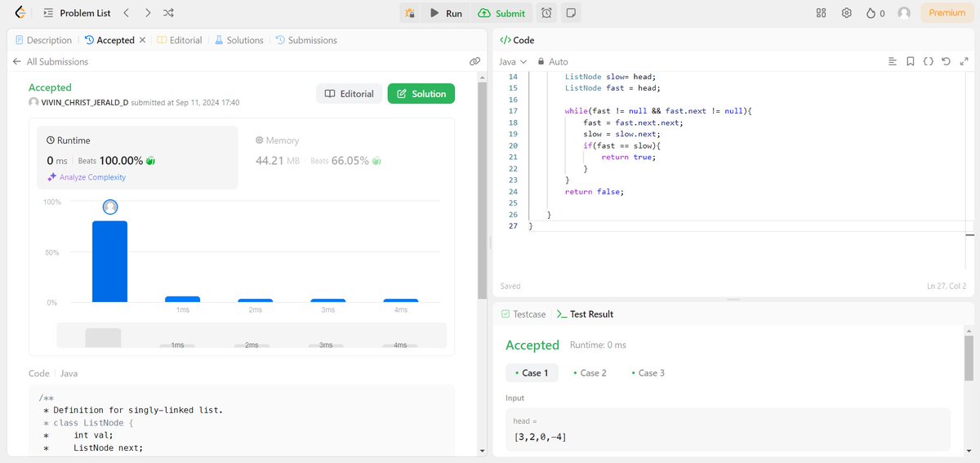Viewport: 980px width, 463px height.
Task: Click the head input value box
Action: pyautogui.click(x=728, y=430)
